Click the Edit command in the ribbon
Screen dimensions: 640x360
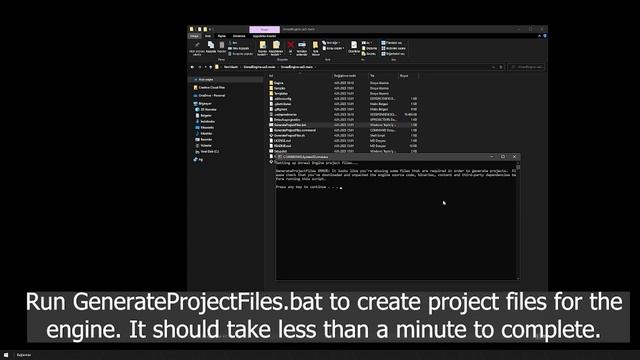[x=369, y=49]
